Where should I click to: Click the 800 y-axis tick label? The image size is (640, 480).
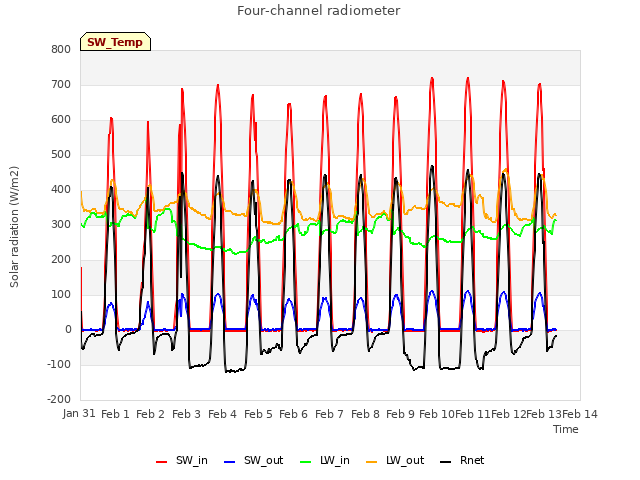[61, 49]
